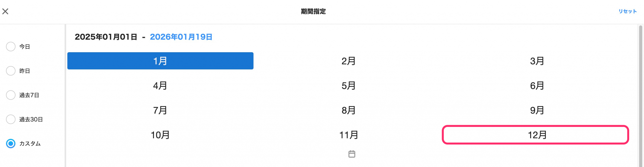The width and height of the screenshot is (644, 167).
Task: Select the カスタム radio option
Action: [x=11, y=144]
